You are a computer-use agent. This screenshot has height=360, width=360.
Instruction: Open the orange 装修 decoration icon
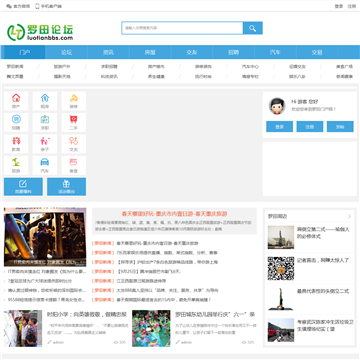tap(74, 101)
